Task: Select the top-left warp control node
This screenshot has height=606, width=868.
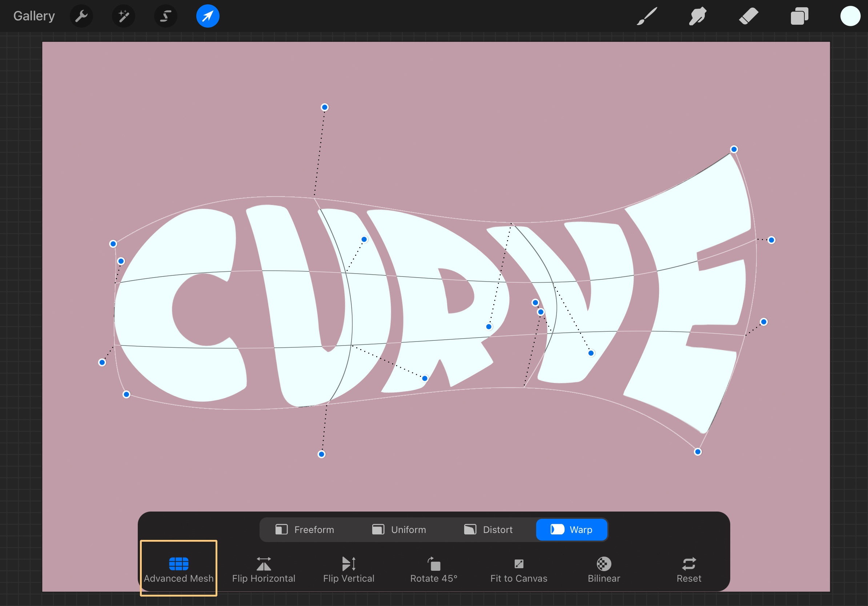Action: [x=113, y=244]
